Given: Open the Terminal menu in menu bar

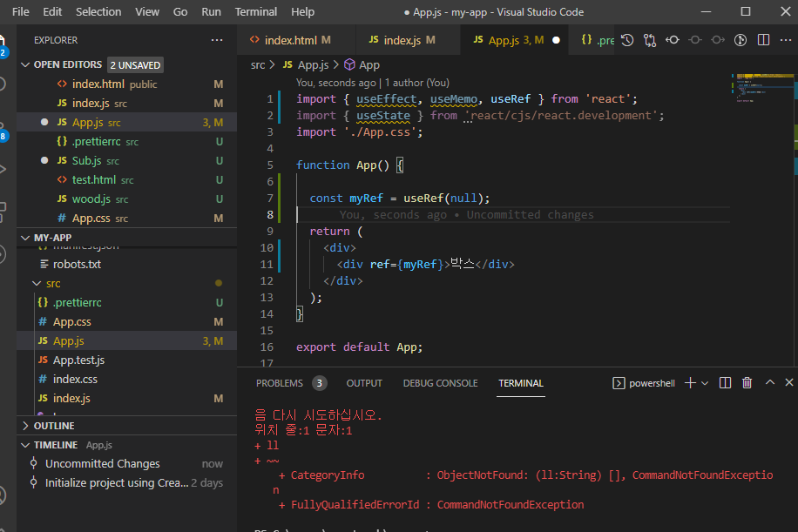Looking at the screenshot, I should (256, 12).
